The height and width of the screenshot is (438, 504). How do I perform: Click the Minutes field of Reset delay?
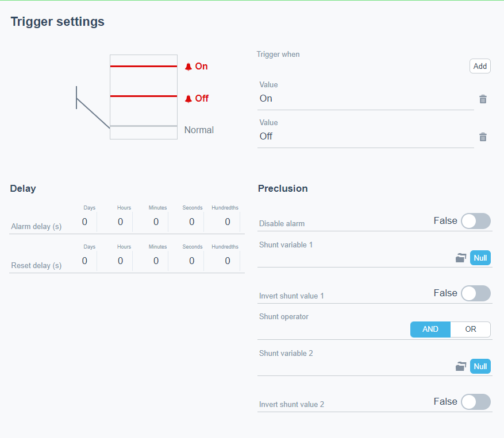tap(156, 261)
